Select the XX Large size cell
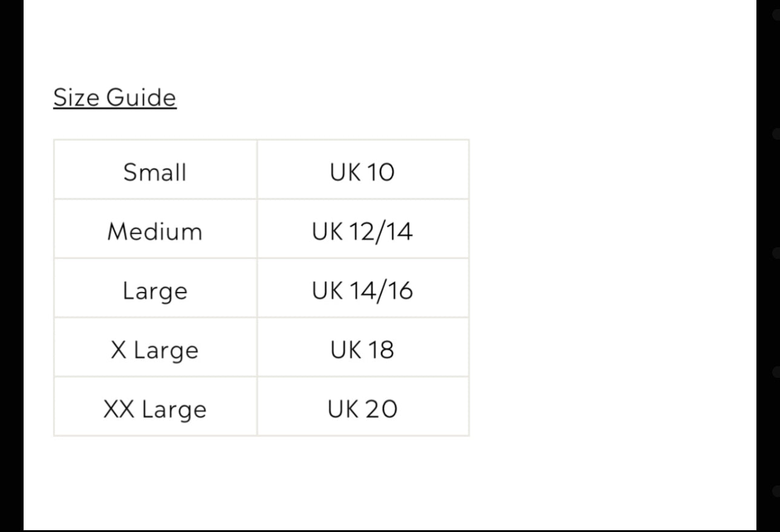 pyautogui.click(x=155, y=406)
